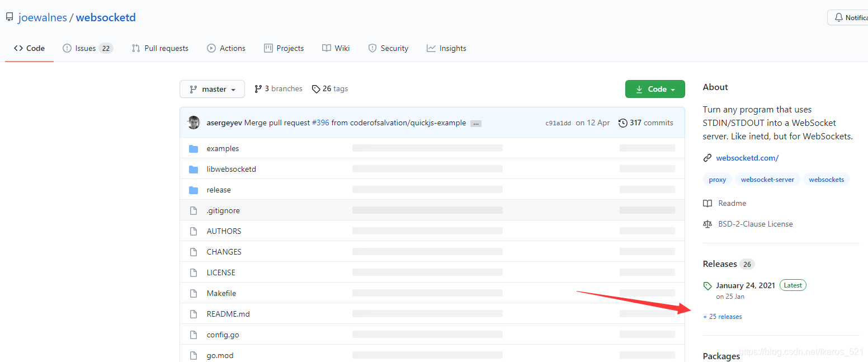868x362 pixels.
Task: Click the bell icon in Notifications button
Action: (838, 17)
